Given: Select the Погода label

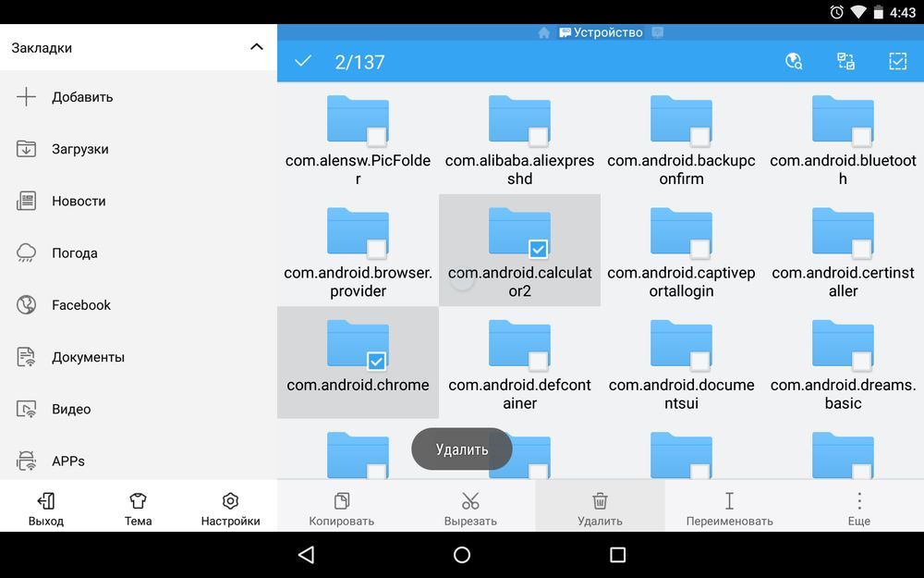Looking at the screenshot, I should coord(75,252).
